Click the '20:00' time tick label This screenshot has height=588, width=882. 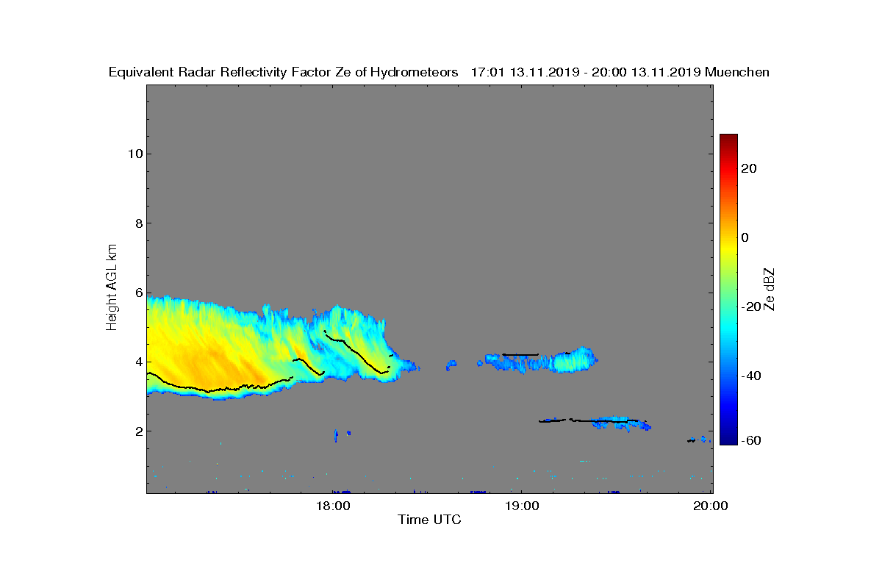(x=710, y=506)
